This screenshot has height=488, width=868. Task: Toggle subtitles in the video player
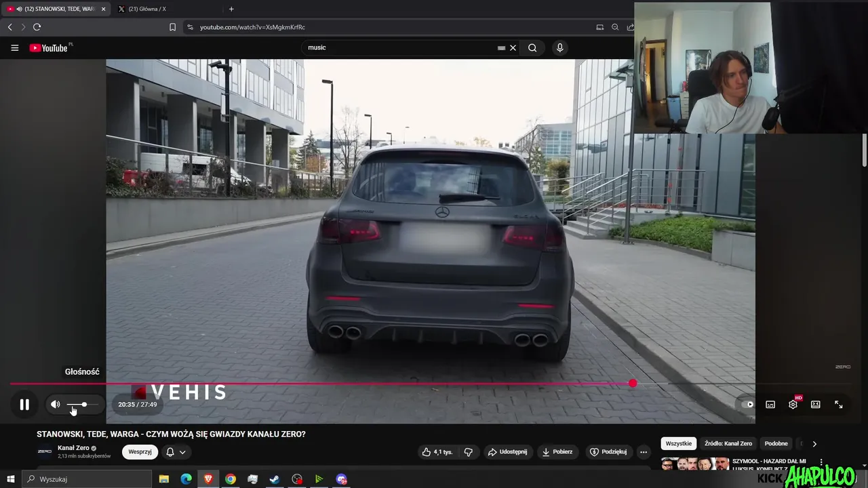pos(770,405)
